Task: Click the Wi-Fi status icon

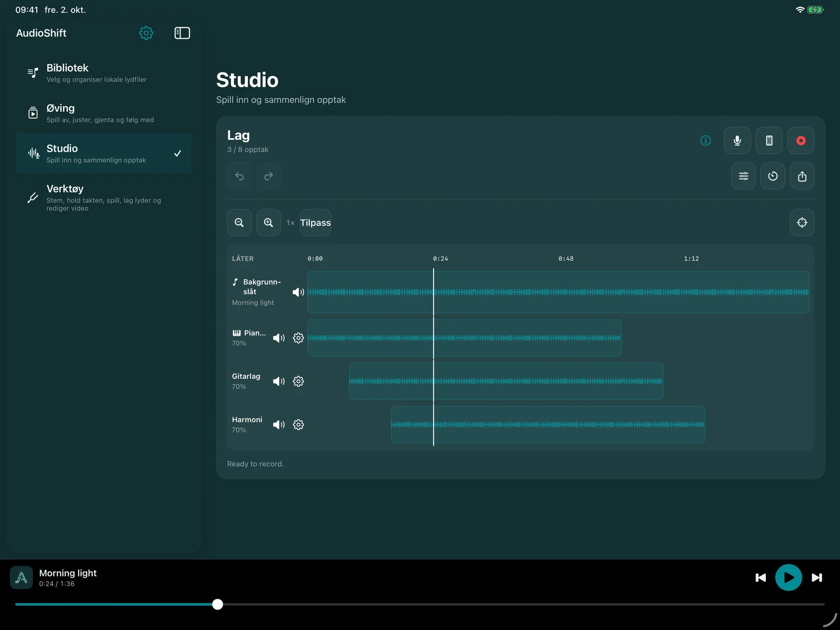Action: click(800, 9)
